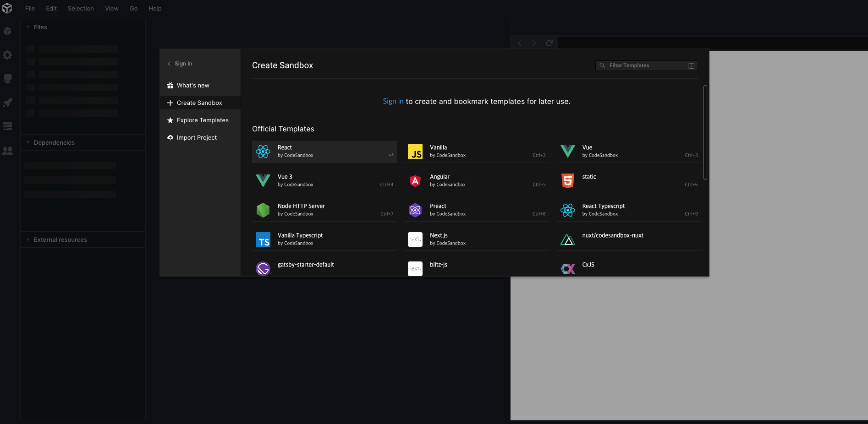The width and height of the screenshot is (868, 424).
Task: Click the preview back arrow
Action: 520,43
